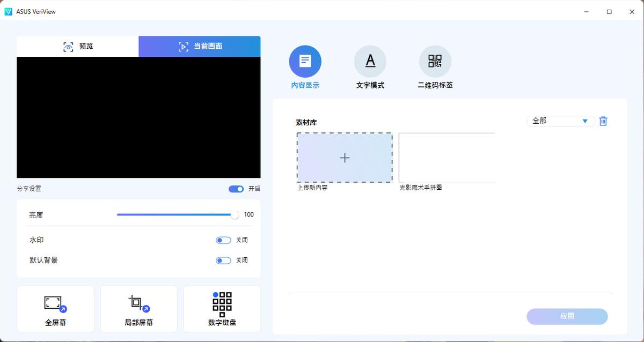Open the 全部 material filter dropdown
The height and width of the screenshot is (342, 644).
[x=560, y=121]
